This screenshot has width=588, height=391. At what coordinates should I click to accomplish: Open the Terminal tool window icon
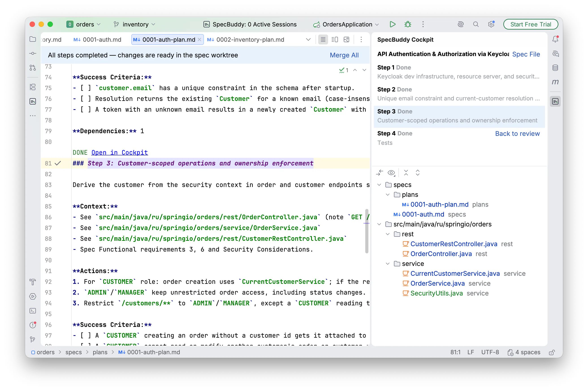tap(33, 311)
